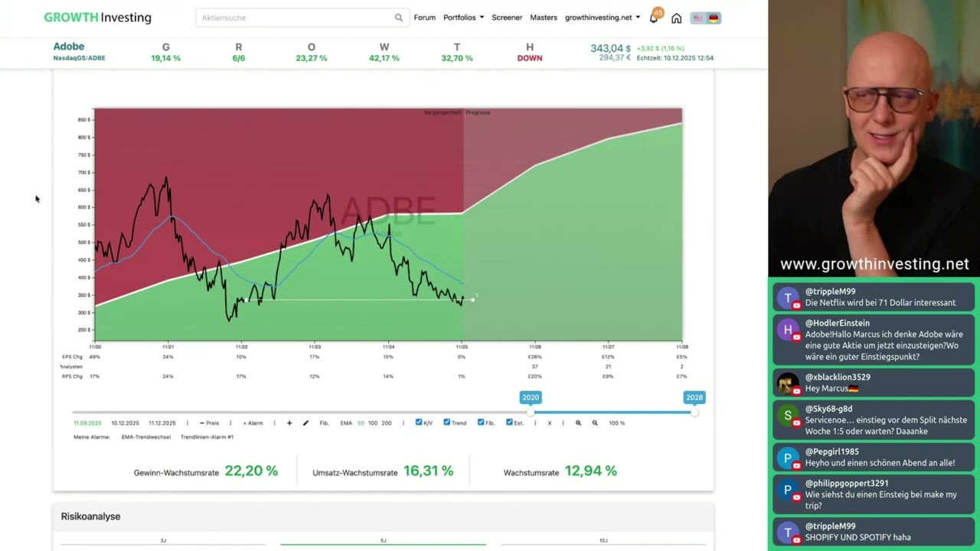
Task: Open the notifications bell icon
Action: point(654,18)
